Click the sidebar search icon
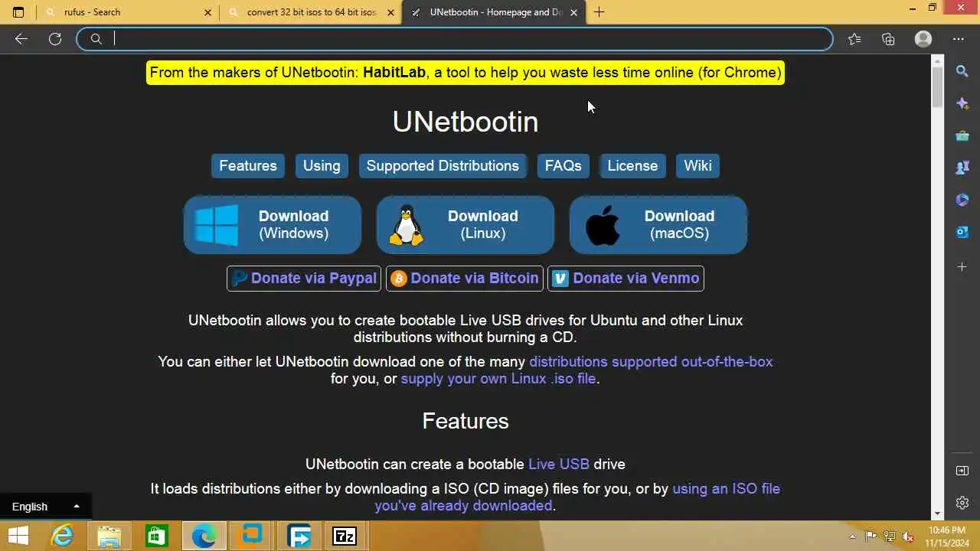This screenshot has width=980, height=551. 962,71
